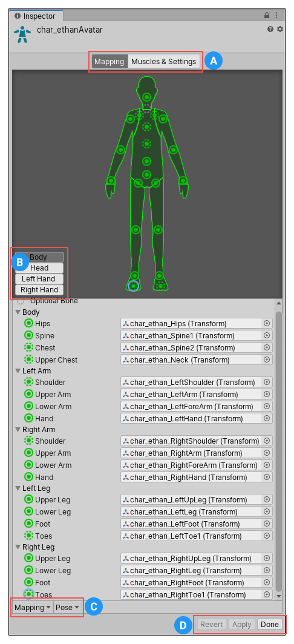Open the Mapping dropdown at the bottom

33,607
